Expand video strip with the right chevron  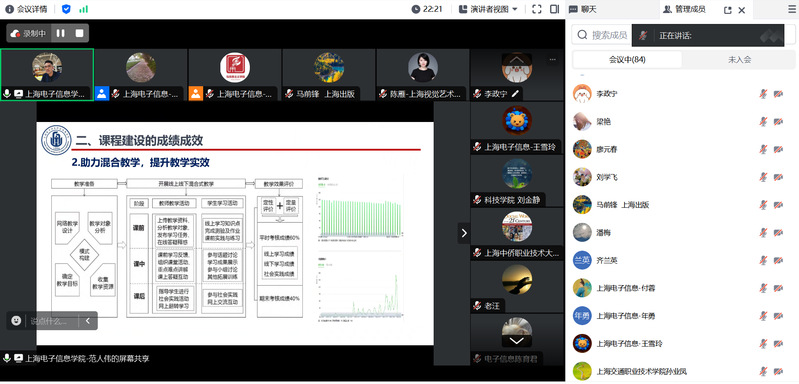[x=464, y=233]
